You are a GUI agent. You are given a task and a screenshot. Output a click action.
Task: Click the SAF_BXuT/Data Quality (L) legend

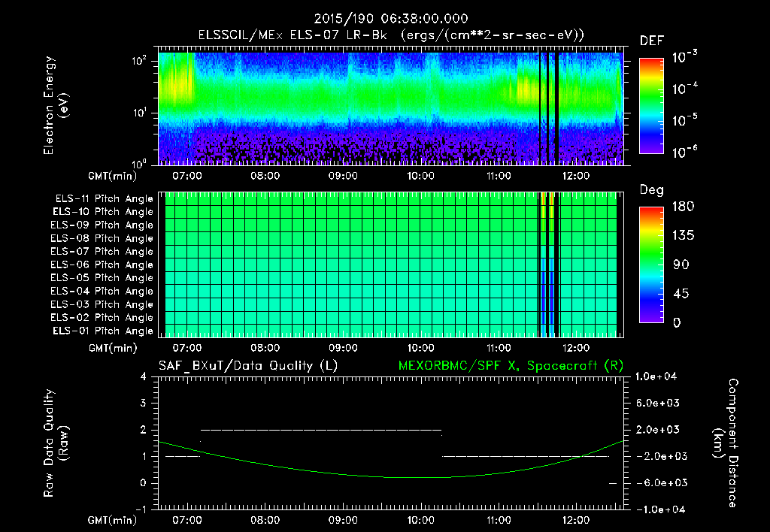pyautogui.click(x=248, y=366)
